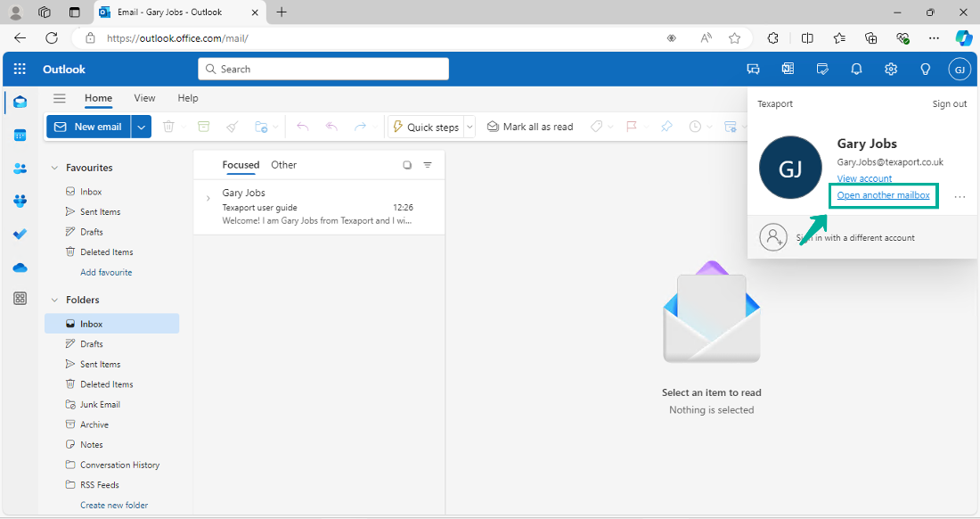Screen dimensions: 980x519
Task: Open the People app icon
Action: pyautogui.click(x=20, y=168)
